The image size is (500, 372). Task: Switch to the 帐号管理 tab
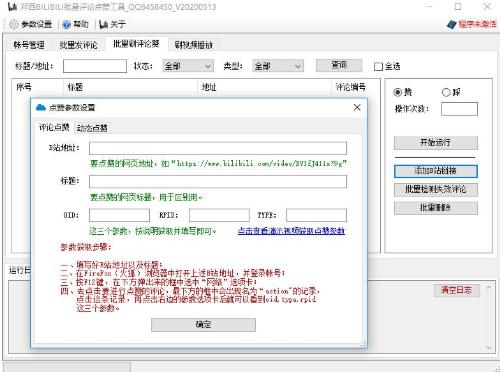tap(29, 45)
